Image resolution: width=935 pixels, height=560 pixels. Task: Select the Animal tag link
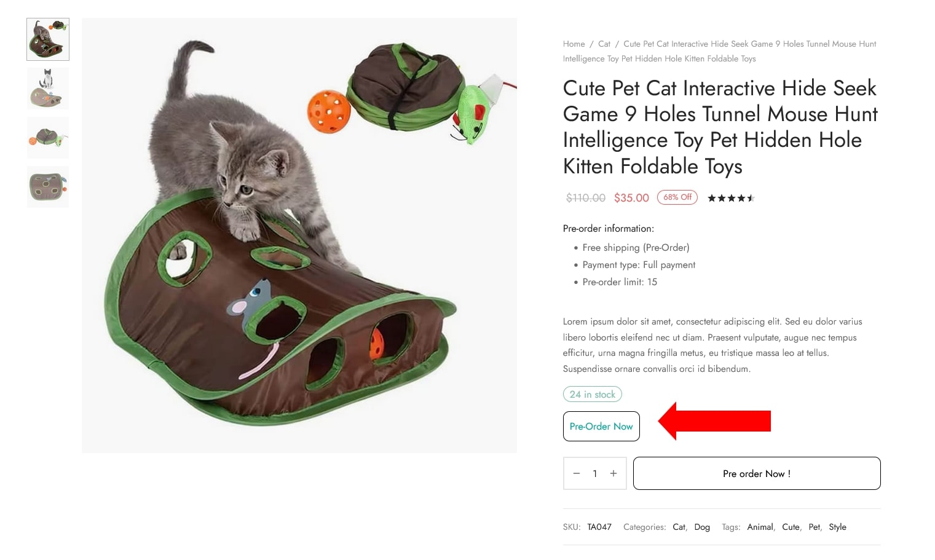click(x=760, y=527)
